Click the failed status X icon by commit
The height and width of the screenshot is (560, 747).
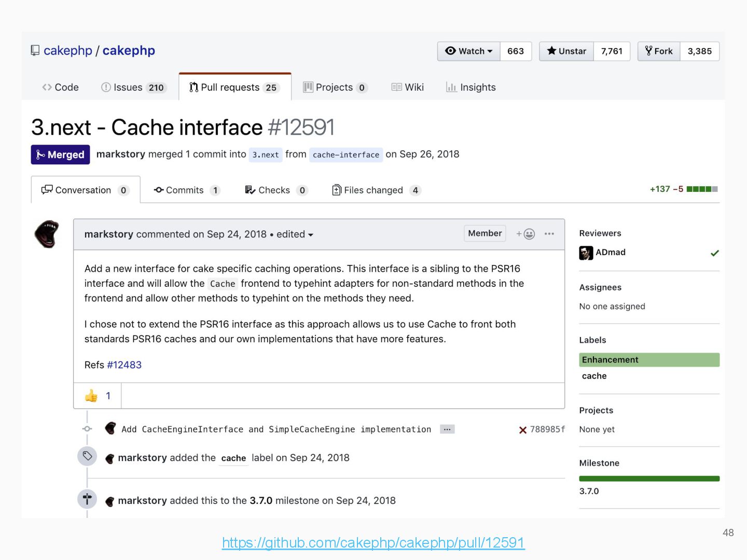point(523,430)
